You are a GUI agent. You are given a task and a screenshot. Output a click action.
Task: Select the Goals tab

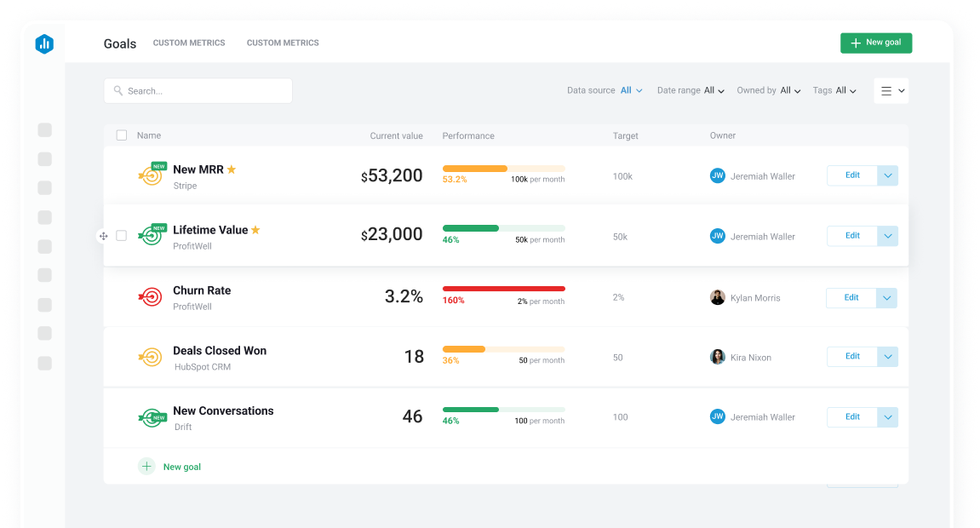coord(118,43)
